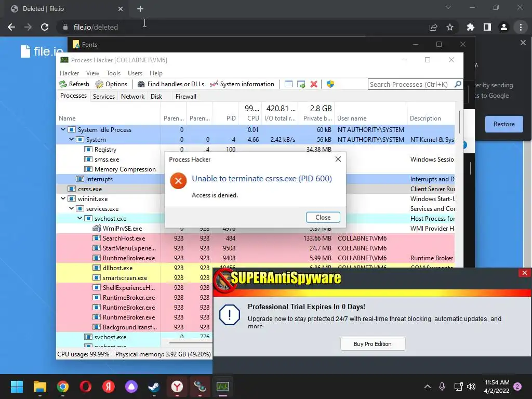The height and width of the screenshot is (399, 532).
Task: Open the Users menu
Action: (135, 73)
